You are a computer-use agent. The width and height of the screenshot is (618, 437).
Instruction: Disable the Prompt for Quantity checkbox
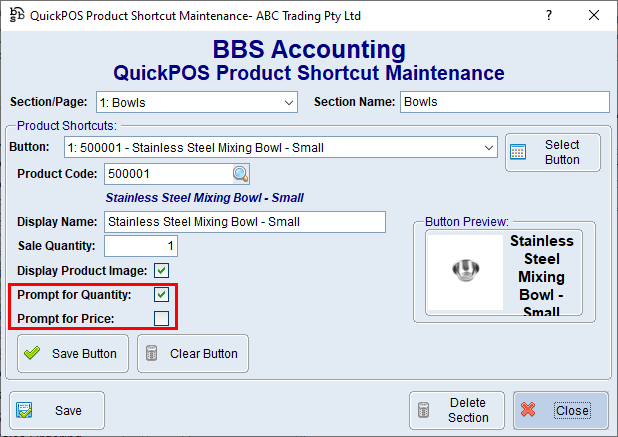[x=161, y=295]
